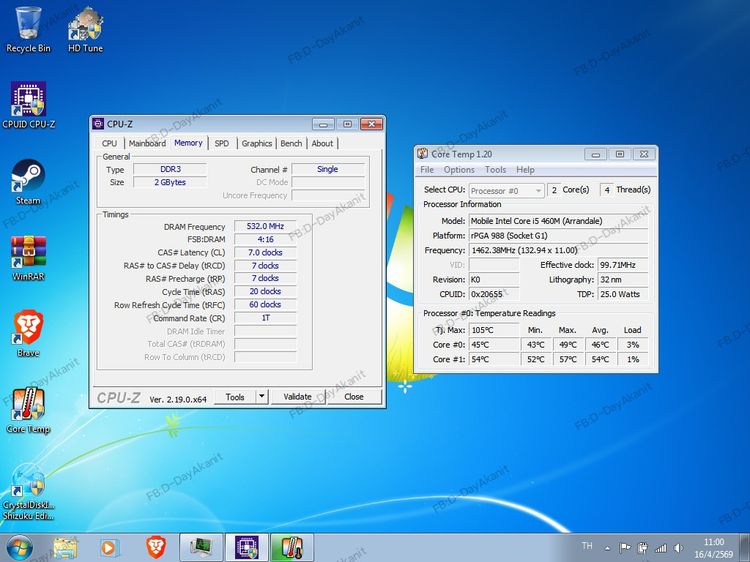750x562 pixels.
Task: Select the Memory tab in CPU-Z
Action: (188, 143)
